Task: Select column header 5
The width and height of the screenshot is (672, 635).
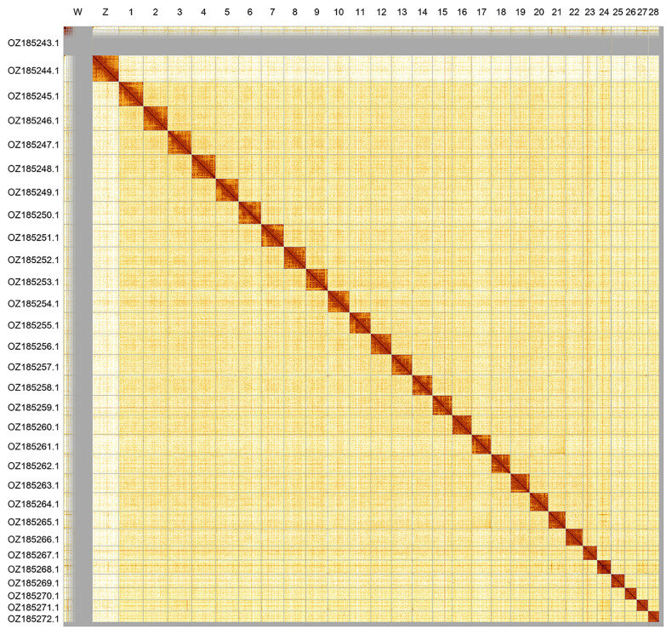Action: pyautogui.click(x=227, y=12)
